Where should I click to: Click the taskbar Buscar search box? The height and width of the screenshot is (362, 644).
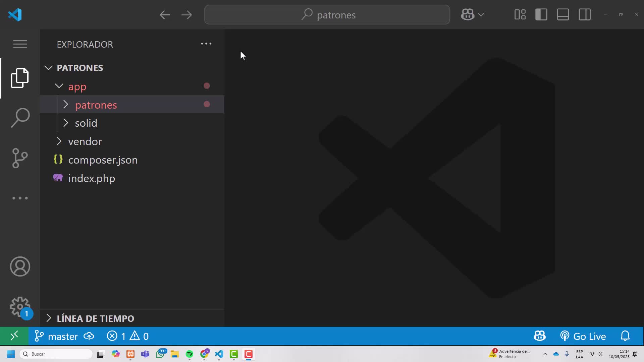tap(56, 354)
